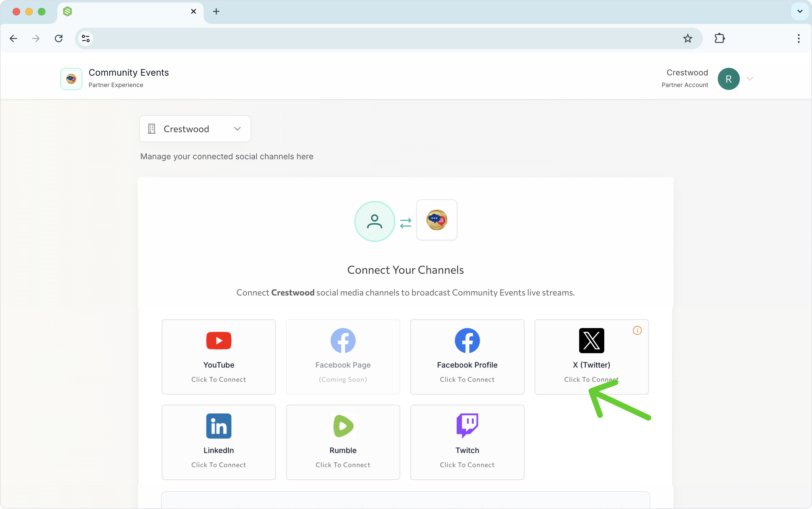Open the info icon on X (Twitter) card
Screen dimensions: 812x509
coord(637,330)
